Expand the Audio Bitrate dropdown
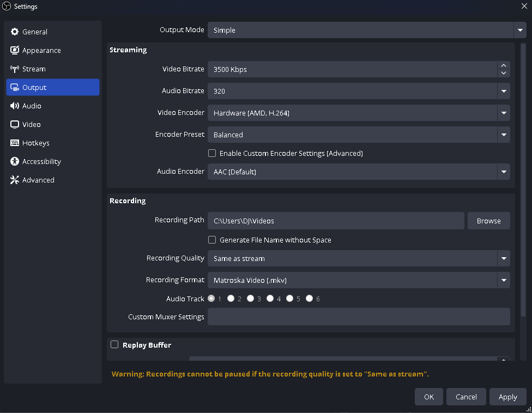532x413 pixels. pyautogui.click(x=359, y=91)
